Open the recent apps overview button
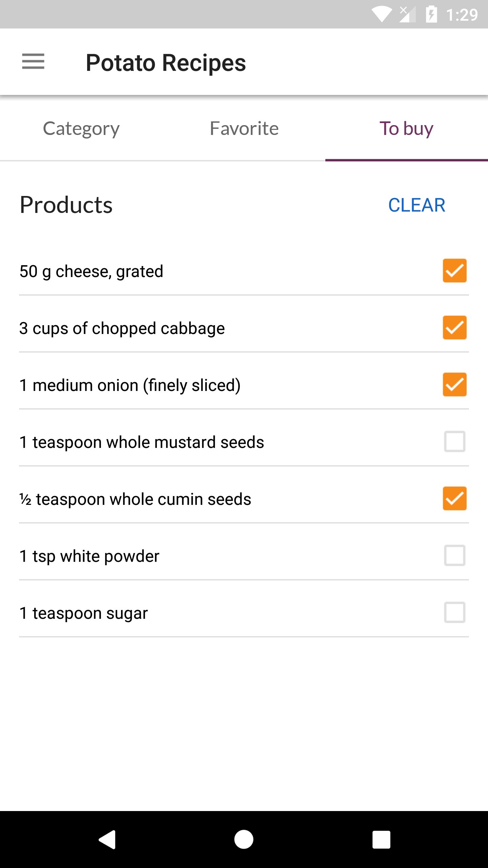 click(x=381, y=840)
